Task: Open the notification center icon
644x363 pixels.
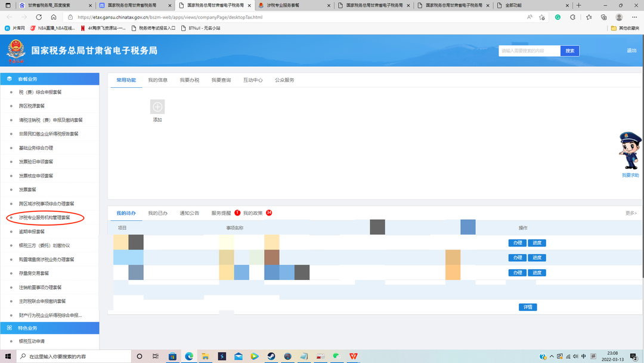Action: 634,356
